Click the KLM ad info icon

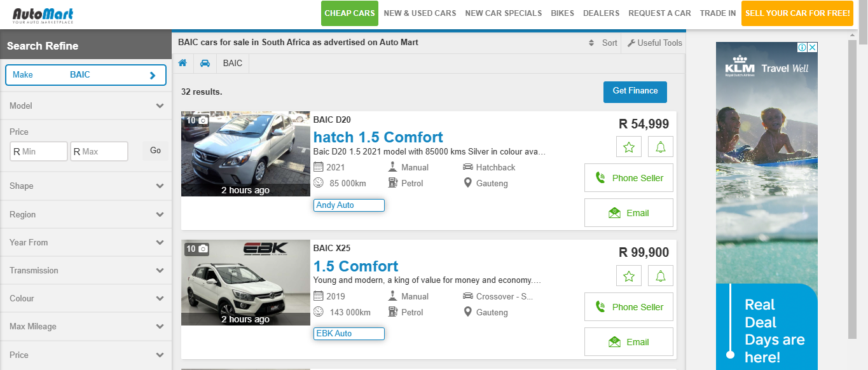[x=803, y=47]
